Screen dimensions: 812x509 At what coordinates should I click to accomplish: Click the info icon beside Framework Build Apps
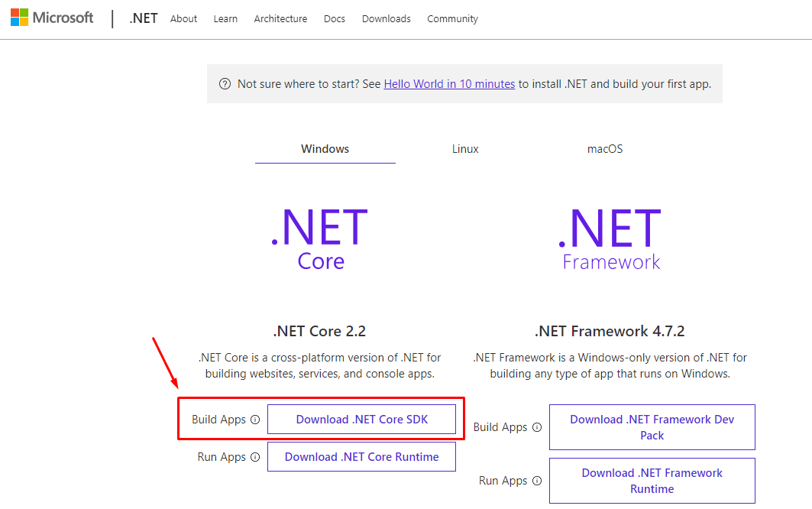(x=537, y=427)
